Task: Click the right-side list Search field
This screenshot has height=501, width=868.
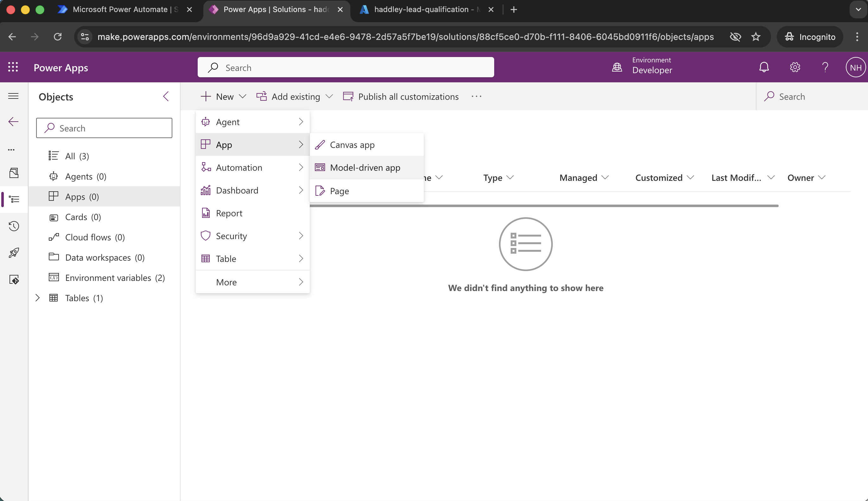Action: point(812,97)
